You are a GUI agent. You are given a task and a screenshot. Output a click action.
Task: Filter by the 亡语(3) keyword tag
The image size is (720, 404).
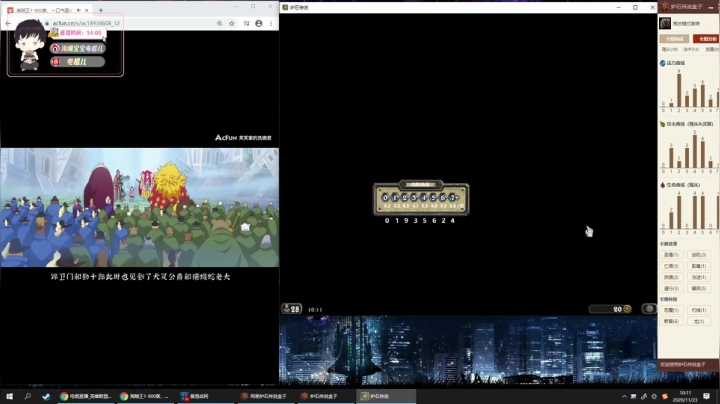click(x=671, y=266)
